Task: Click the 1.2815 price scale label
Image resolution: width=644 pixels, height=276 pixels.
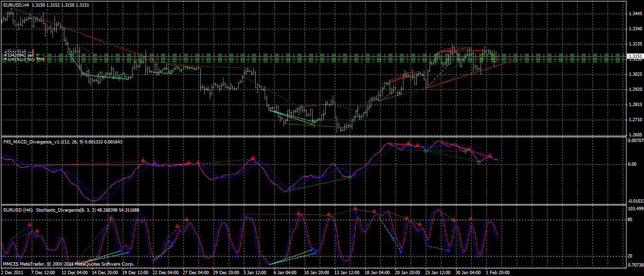Action: tap(635, 105)
